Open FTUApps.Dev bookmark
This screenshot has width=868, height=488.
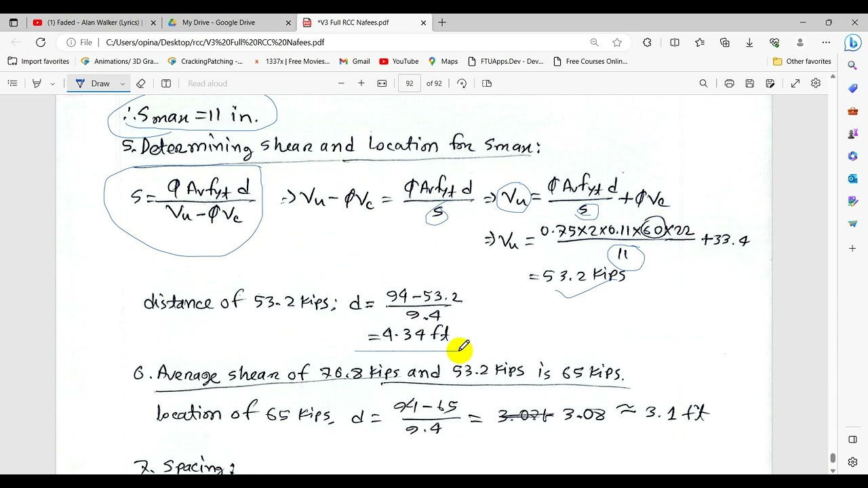(x=505, y=61)
